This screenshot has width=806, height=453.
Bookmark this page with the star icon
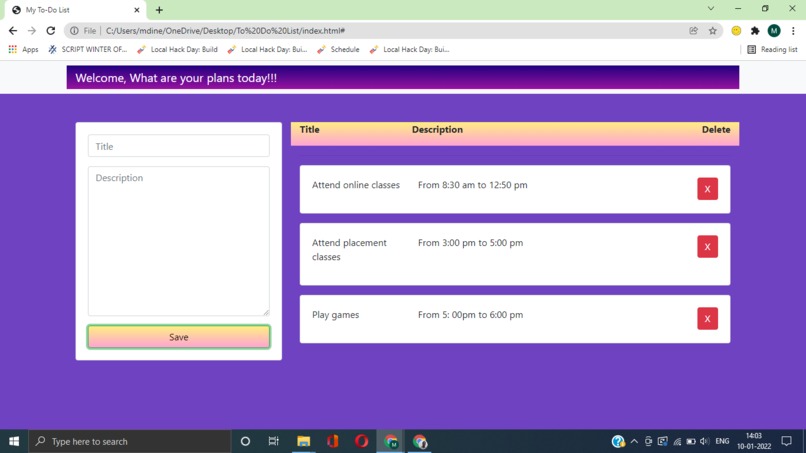point(712,31)
